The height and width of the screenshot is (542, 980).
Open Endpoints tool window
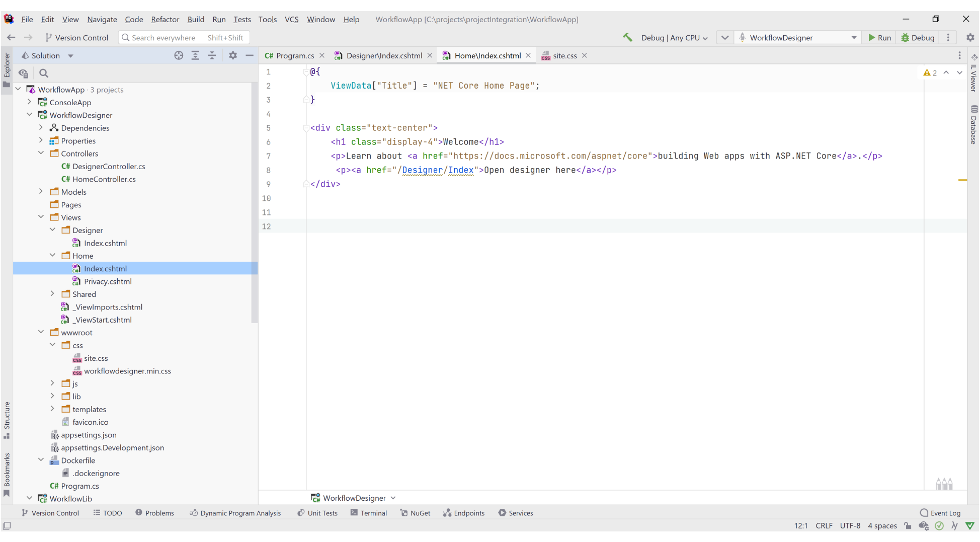click(x=464, y=513)
